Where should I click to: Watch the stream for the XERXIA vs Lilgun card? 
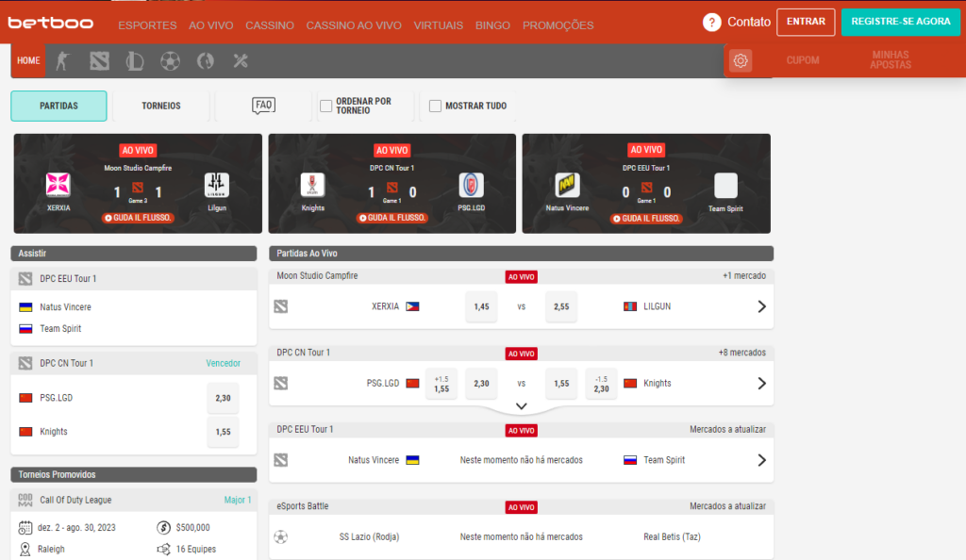138,218
